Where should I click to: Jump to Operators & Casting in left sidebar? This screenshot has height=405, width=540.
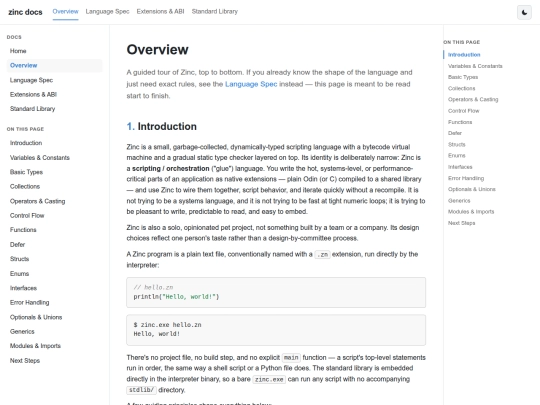tap(54, 201)
